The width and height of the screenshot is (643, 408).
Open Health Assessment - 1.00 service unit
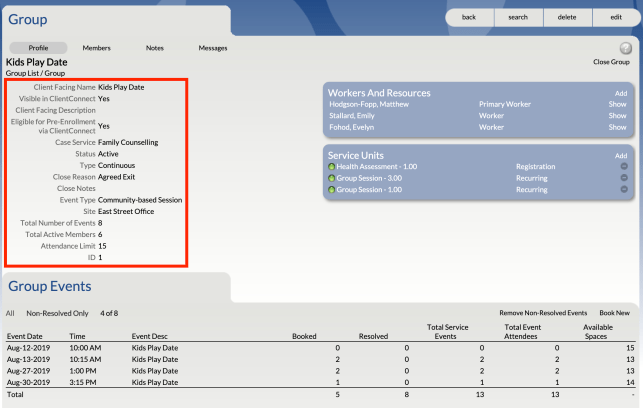point(376,166)
